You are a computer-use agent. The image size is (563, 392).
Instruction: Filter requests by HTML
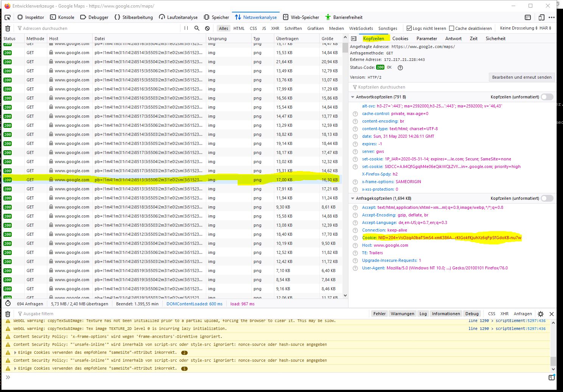(x=239, y=28)
